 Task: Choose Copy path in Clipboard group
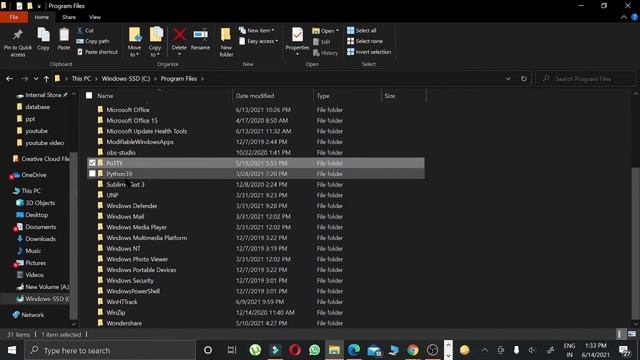(93, 41)
